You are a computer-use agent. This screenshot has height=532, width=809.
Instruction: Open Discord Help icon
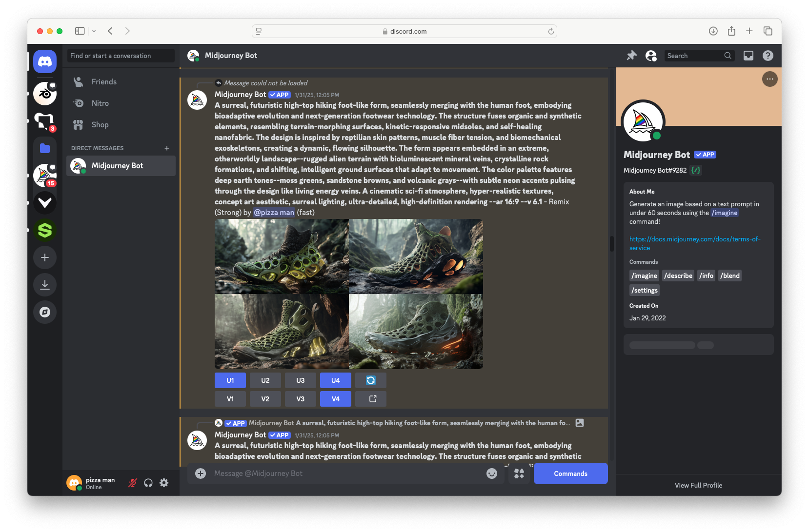[x=768, y=56]
